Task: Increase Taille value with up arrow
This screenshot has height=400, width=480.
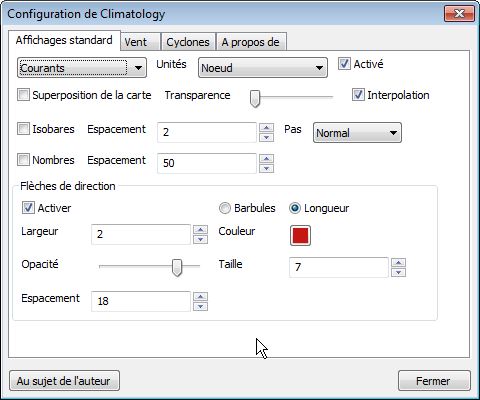Action: [x=398, y=263]
